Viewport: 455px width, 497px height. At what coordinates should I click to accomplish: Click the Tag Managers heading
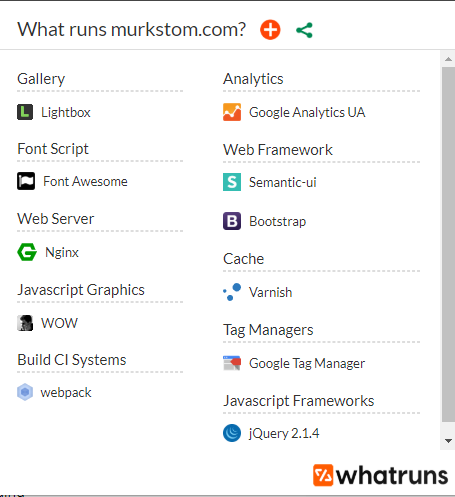click(x=268, y=330)
